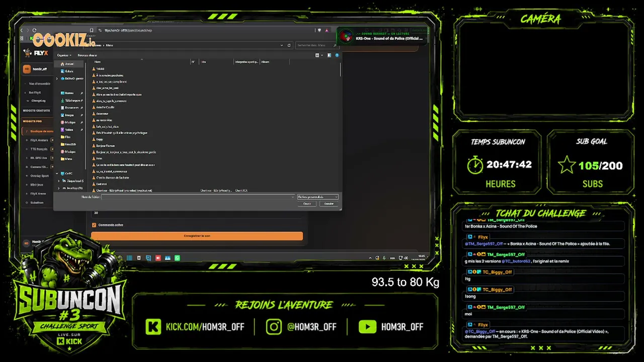Open the Brave Rewards triangle icon
This screenshot has height=362, width=644.
[327, 30]
